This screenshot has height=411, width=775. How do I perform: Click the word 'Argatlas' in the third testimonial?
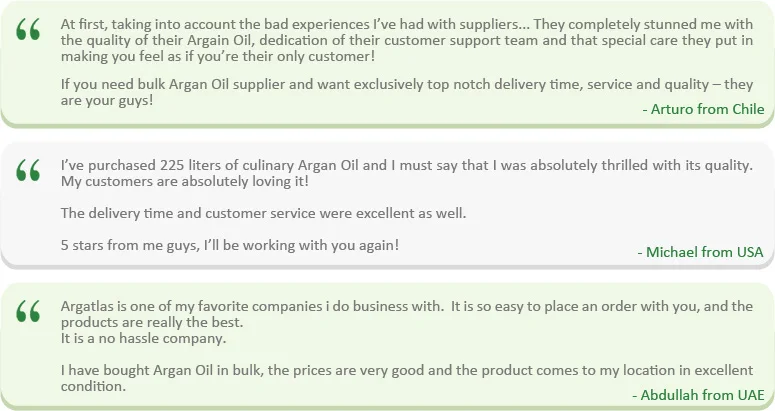coord(89,306)
